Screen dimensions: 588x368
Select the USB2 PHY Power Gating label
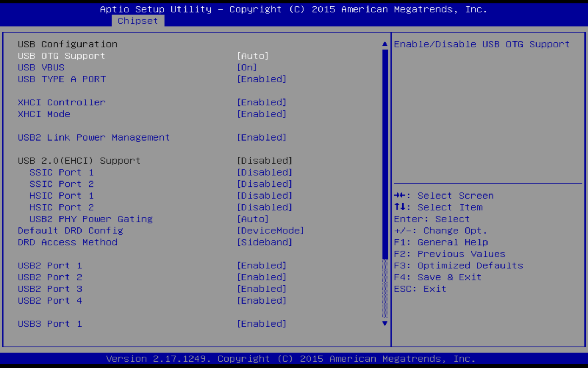(x=91, y=219)
